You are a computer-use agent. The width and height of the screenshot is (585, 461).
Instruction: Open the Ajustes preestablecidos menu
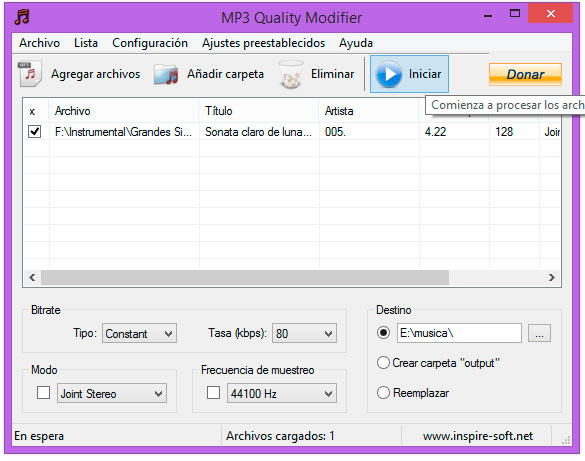[263, 43]
